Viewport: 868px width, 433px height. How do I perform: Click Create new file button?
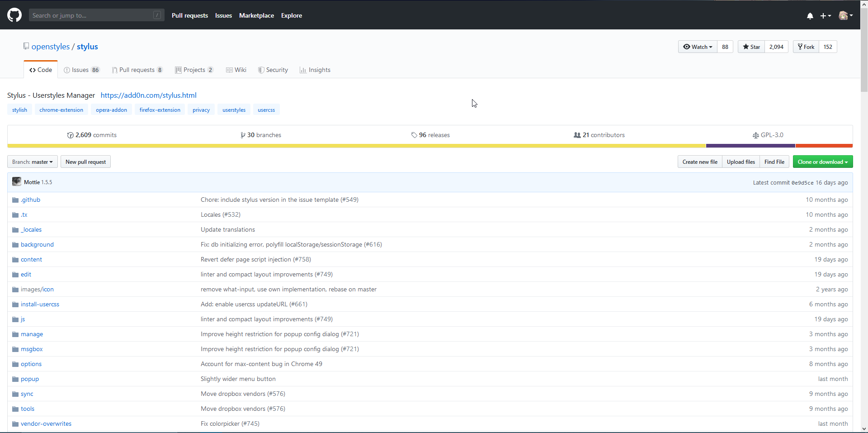700,162
